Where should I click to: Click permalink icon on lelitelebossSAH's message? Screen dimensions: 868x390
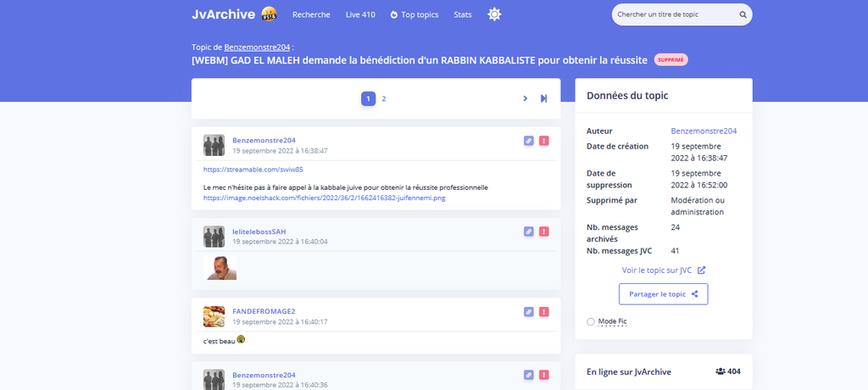[529, 231]
